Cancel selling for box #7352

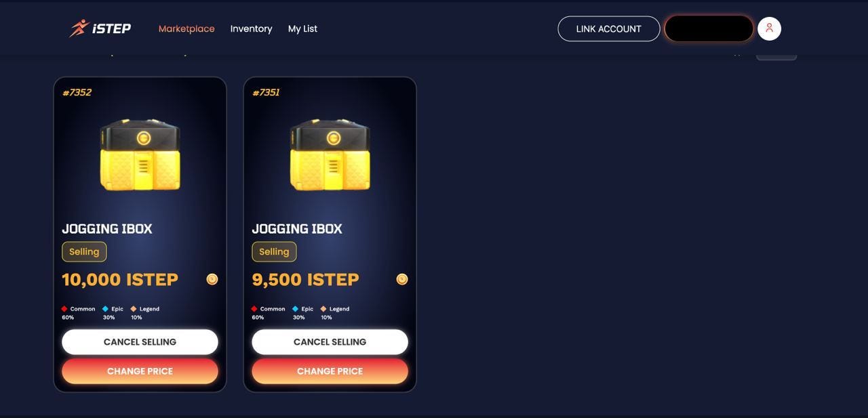pos(140,341)
